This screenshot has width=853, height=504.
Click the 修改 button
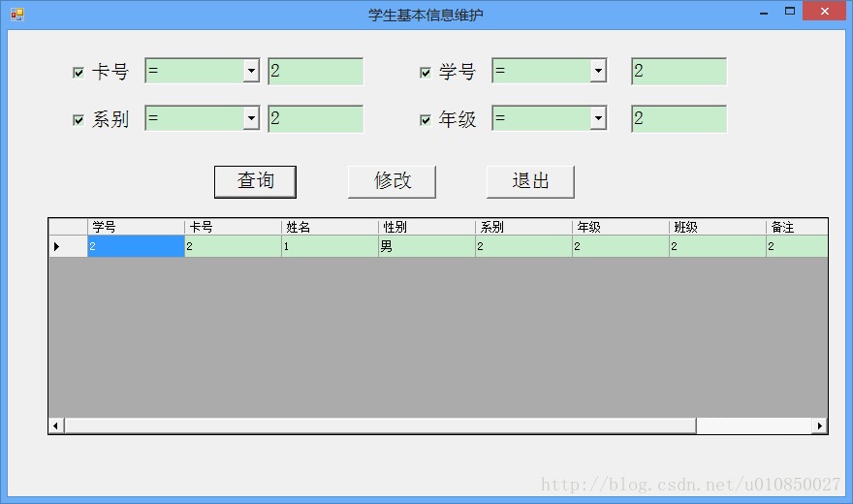coord(392,181)
